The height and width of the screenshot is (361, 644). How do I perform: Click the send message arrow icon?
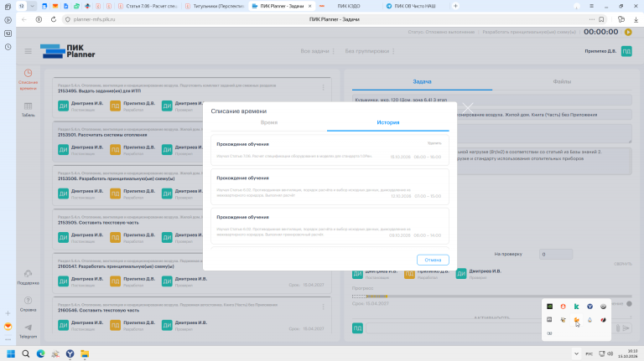click(x=626, y=328)
